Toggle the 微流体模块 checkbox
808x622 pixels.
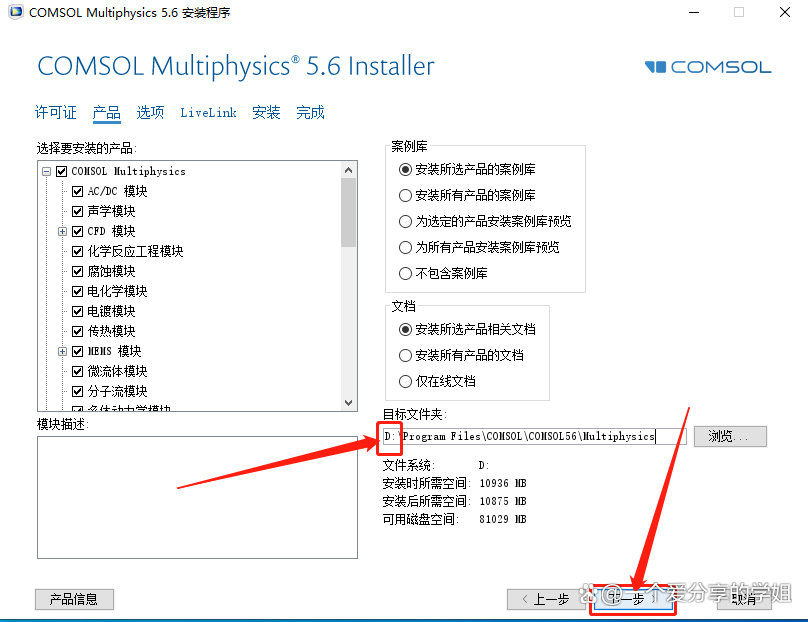coord(77,371)
